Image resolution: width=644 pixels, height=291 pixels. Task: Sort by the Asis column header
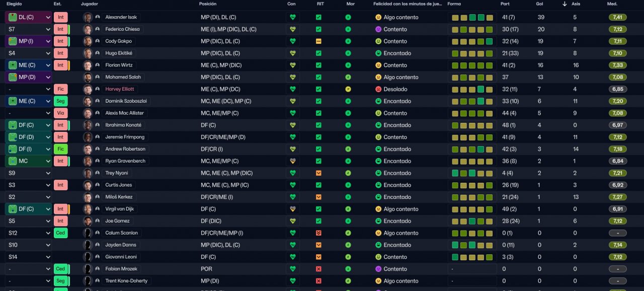[576, 4]
